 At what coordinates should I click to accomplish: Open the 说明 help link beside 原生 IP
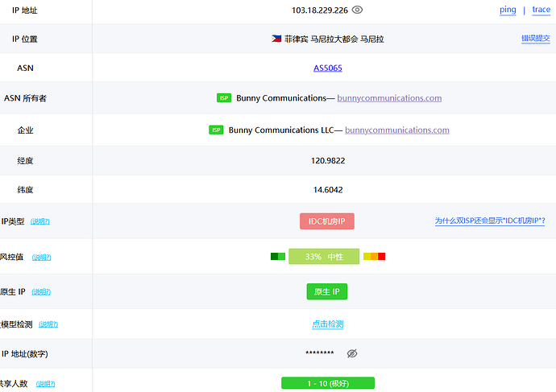41,292
